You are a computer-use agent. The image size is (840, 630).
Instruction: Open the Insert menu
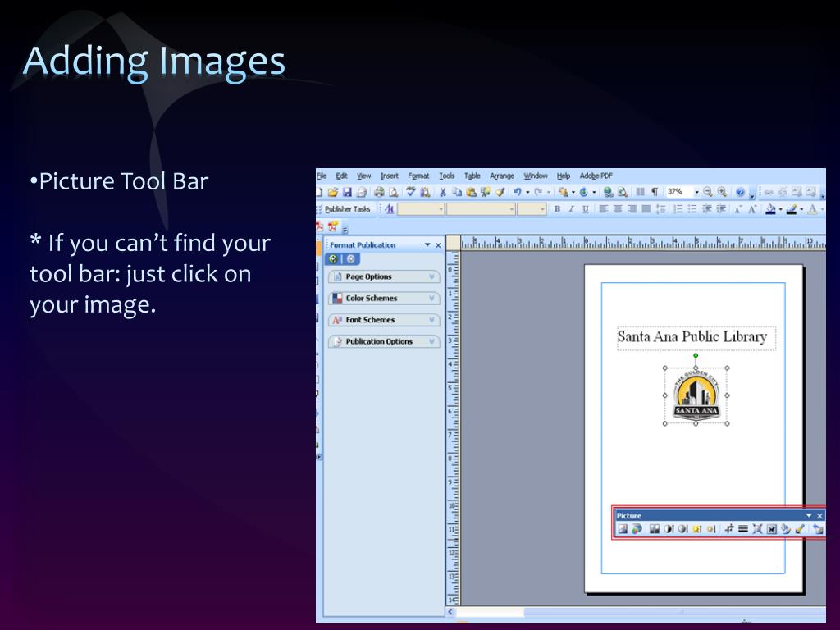[x=389, y=176]
